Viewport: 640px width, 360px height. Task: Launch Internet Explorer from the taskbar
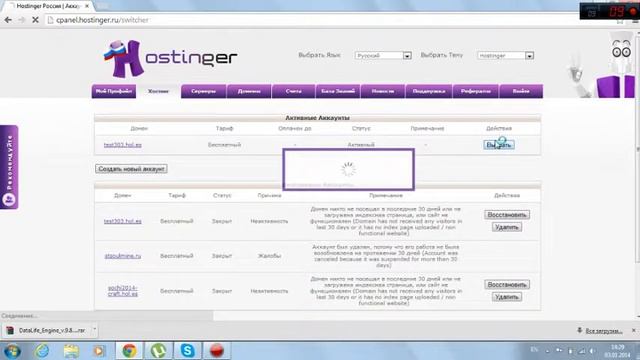[42, 351]
